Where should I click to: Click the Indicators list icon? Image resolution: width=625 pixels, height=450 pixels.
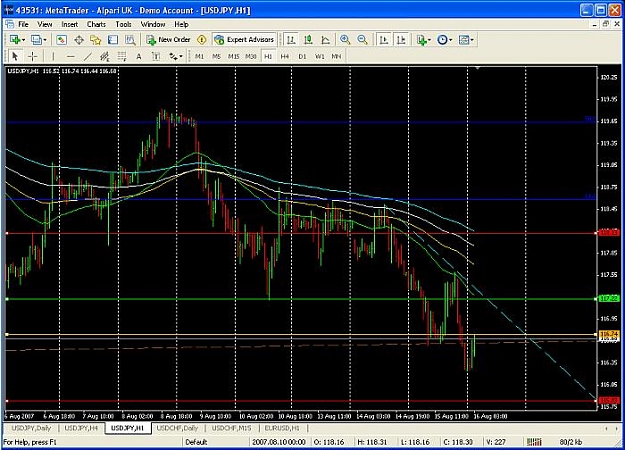pos(421,40)
